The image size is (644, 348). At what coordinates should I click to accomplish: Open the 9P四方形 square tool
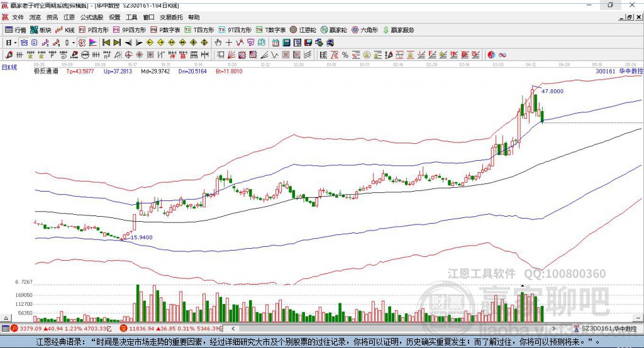tap(130, 30)
